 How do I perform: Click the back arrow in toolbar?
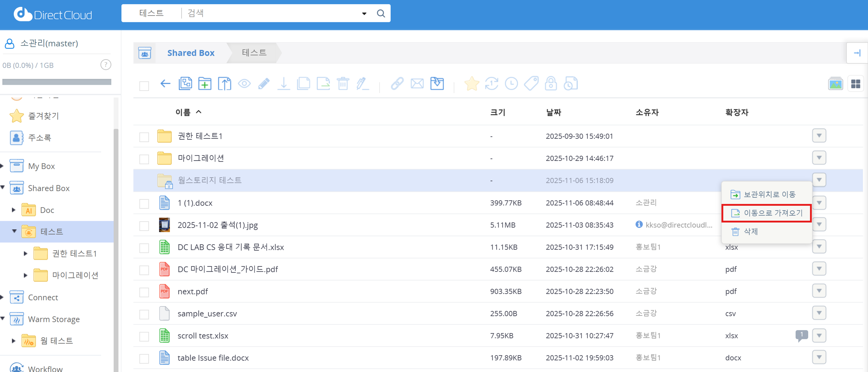(x=165, y=84)
